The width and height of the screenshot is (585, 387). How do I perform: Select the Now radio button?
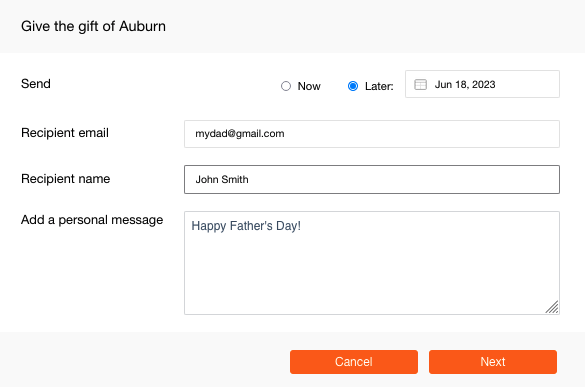click(286, 86)
